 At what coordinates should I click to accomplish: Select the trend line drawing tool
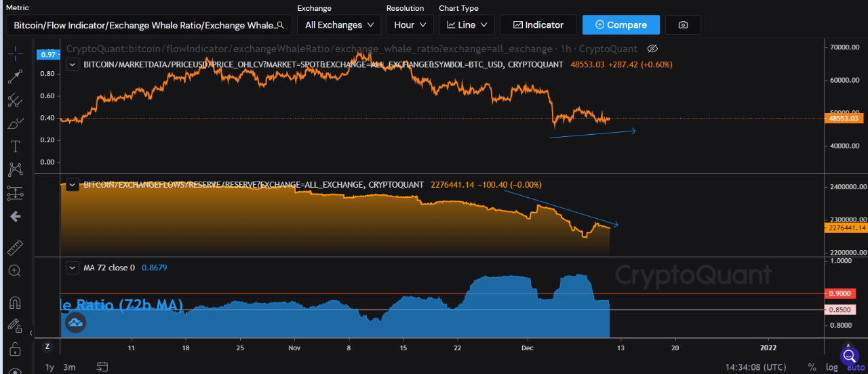click(15, 77)
